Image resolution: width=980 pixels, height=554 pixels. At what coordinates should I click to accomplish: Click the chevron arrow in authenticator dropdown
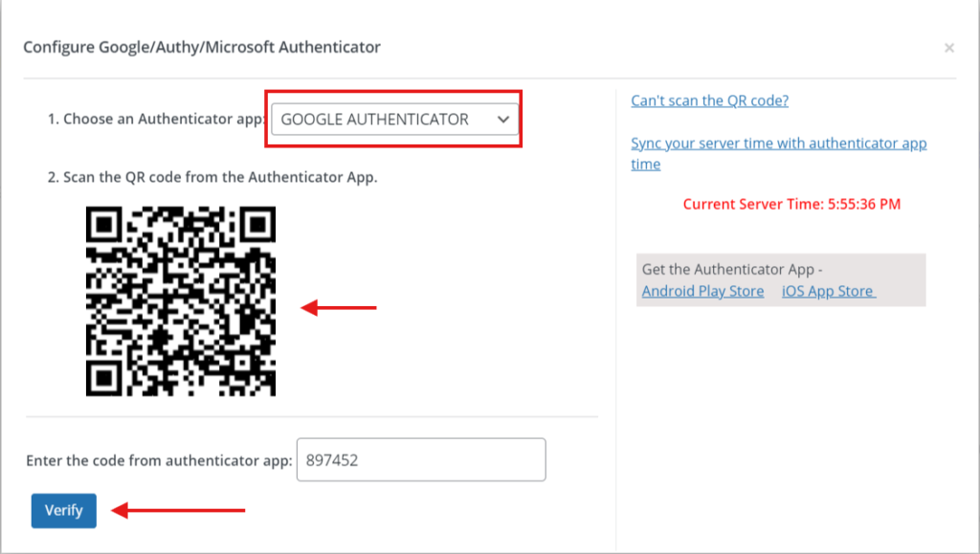[503, 120]
